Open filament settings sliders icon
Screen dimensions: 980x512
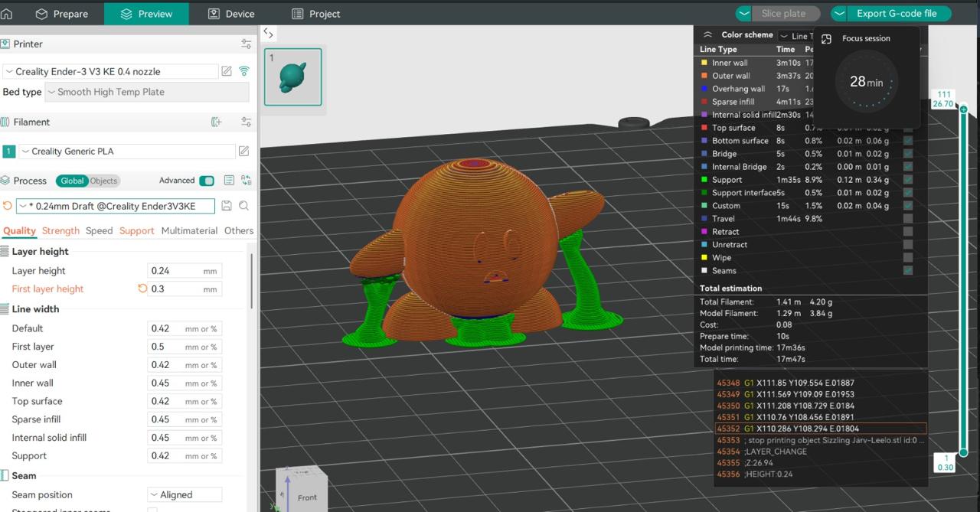[246, 122]
